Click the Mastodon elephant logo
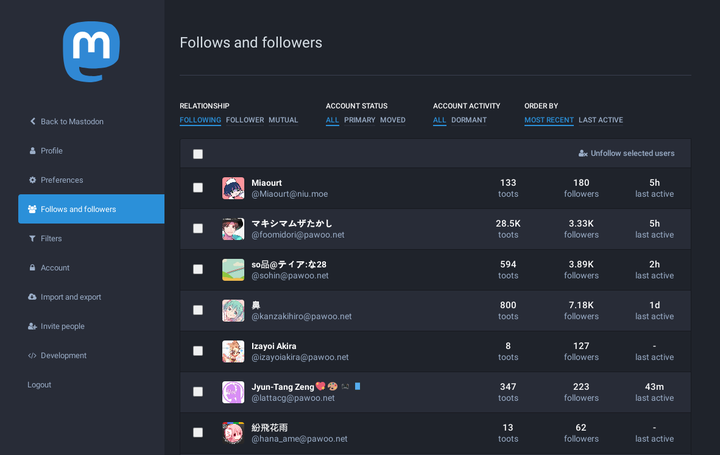The width and height of the screenshot is (720, 455). coord(91,51)
